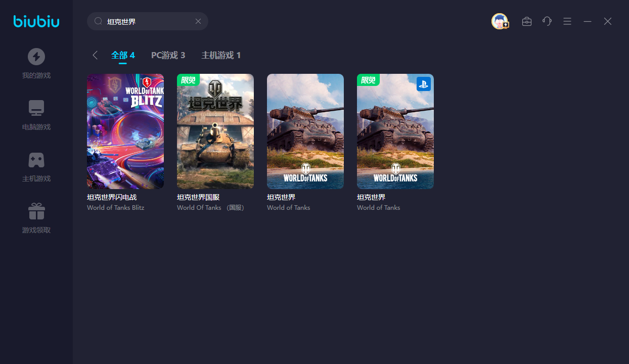Open game rewards gift icon
Viewport: 629px width, 364px height.
click(36, 211)
